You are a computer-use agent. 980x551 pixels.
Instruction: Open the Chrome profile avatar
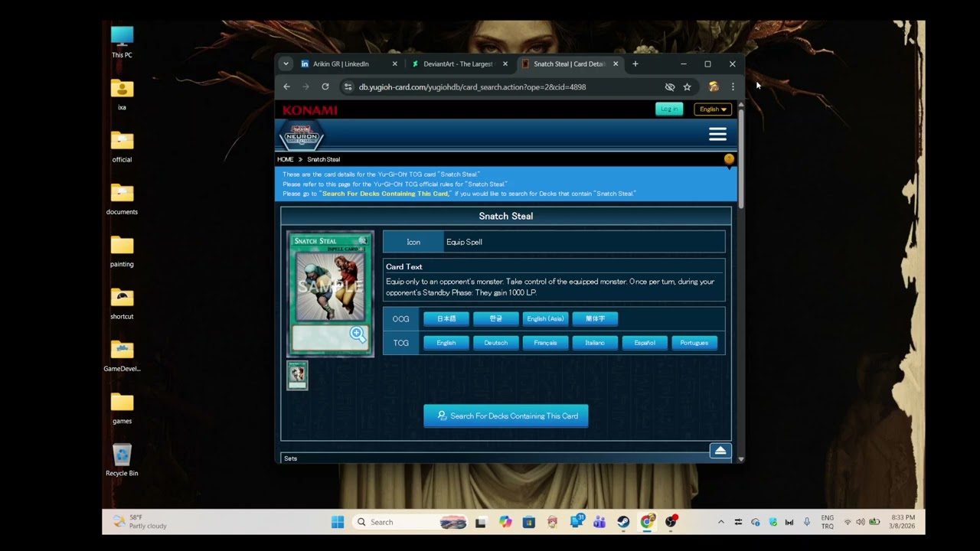[714, 87]
